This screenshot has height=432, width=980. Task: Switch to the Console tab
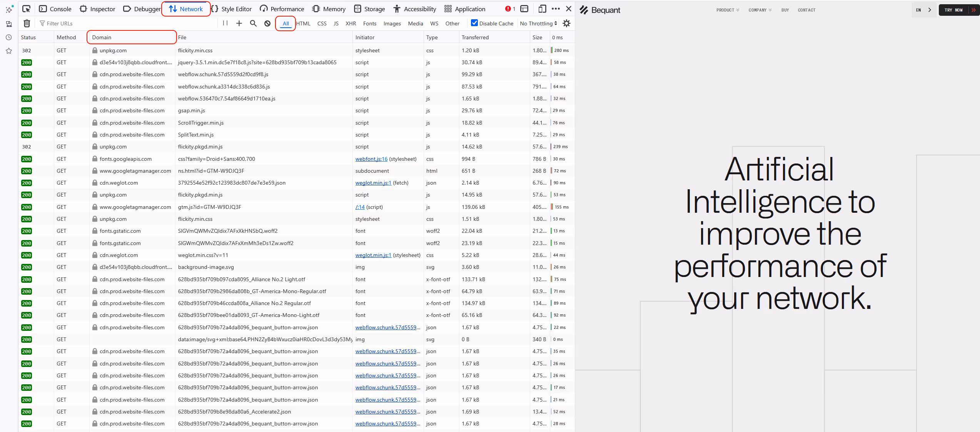(55, 9)
